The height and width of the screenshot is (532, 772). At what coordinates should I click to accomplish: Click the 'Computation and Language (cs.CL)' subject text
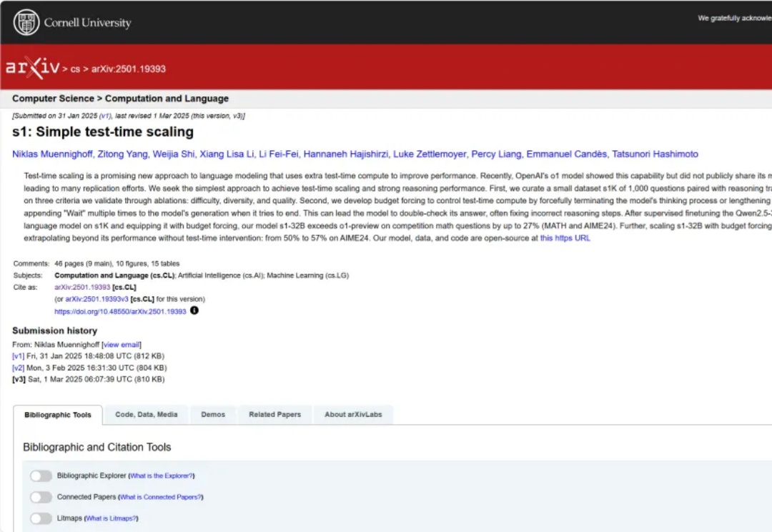114,275
